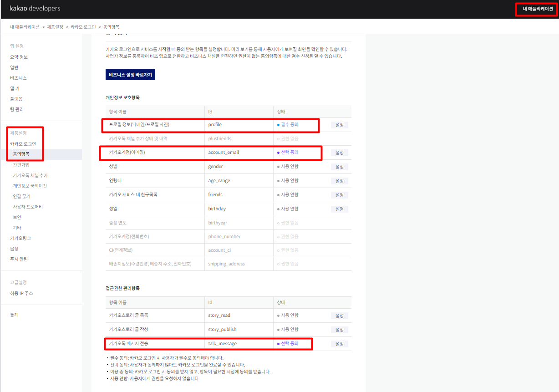
Task: Click the 접근권한 관리항목 section heading
Action: click(x=122, y=288)
